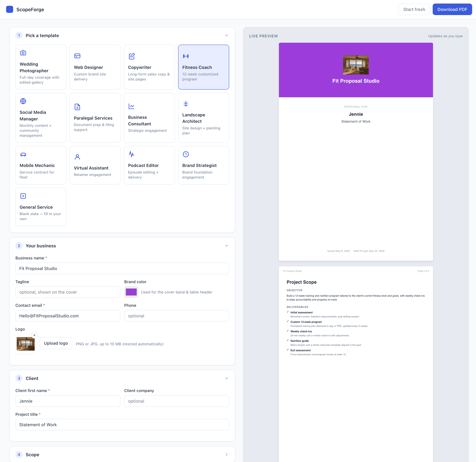Click the waveform icon on Podcast Editor card
Image resolution: width=476 pixels, height=462 pixels.
coord(132,154)
